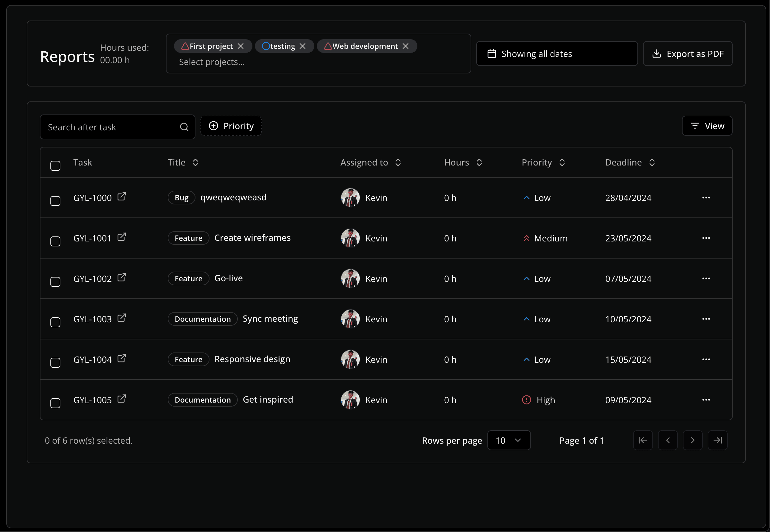
Task: Remove the "First project" filter tag
Action: click(x=241, y=46)
